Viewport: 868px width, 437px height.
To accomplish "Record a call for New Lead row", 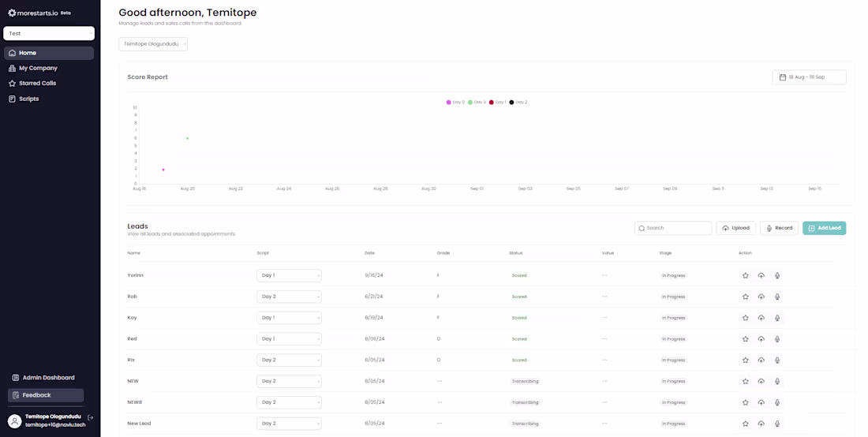I will 777,424.
